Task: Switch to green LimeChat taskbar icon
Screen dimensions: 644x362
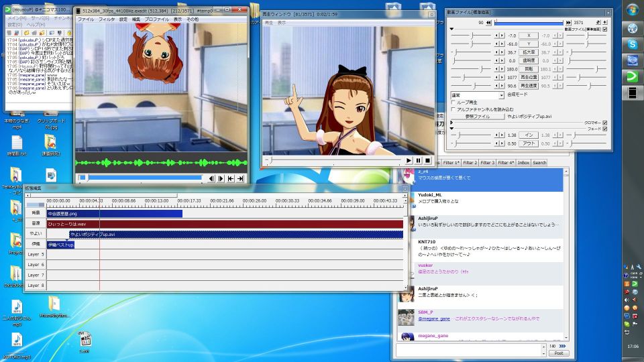Action: (x=633, y=76)
